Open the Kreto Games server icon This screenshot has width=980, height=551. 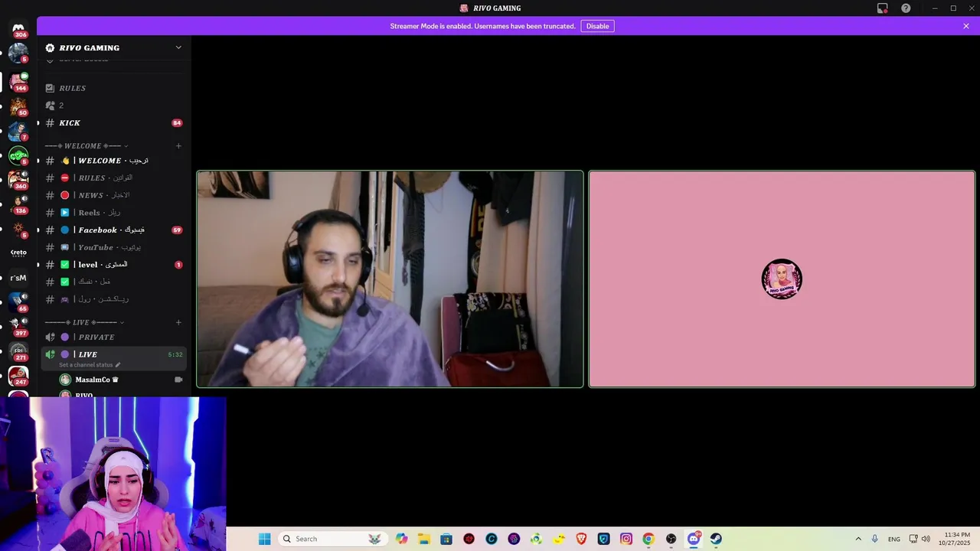coord(18,253)
